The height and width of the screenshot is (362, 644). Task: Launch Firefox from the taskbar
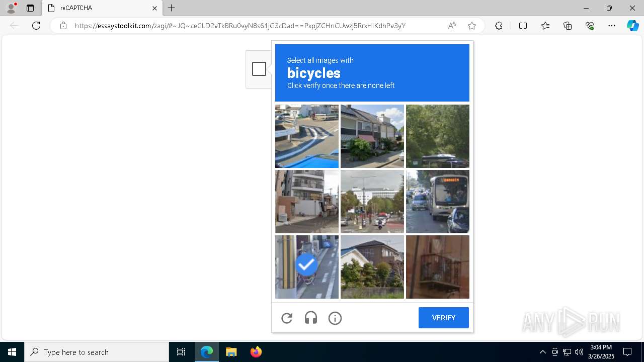[256, 352]
